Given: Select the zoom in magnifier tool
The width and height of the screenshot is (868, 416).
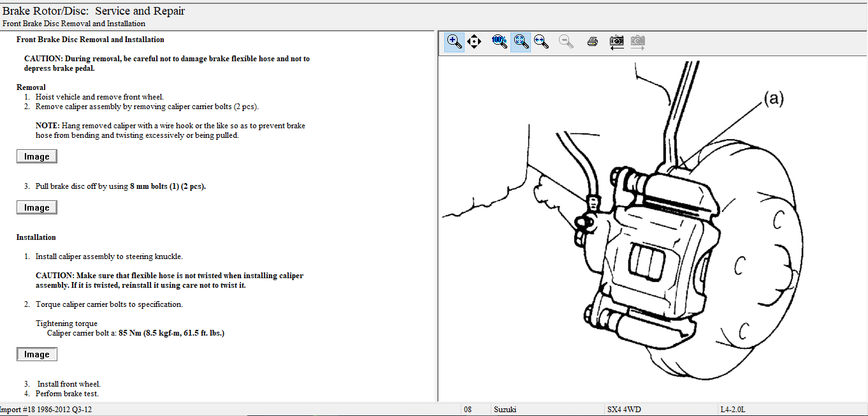Looking at the screenshot, I should tap(454, 42).
